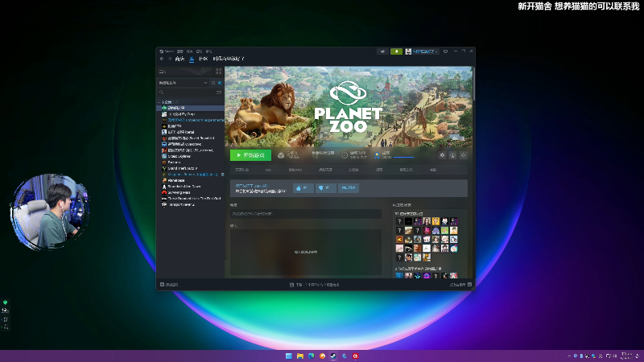Expand the account name dropdown
The height and width of the screenshot is (362, 644).
coord(425,51)
